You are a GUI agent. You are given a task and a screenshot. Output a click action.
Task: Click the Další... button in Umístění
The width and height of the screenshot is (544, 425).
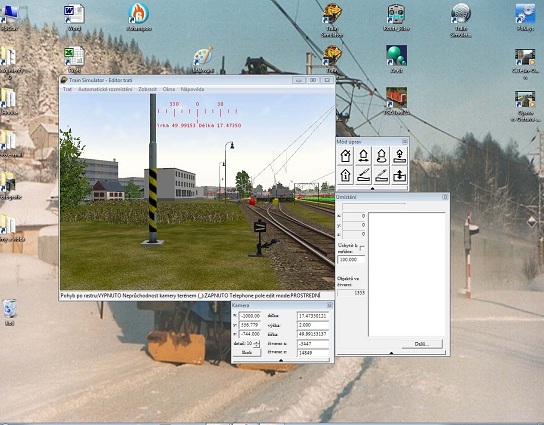[x=422, y=344]
